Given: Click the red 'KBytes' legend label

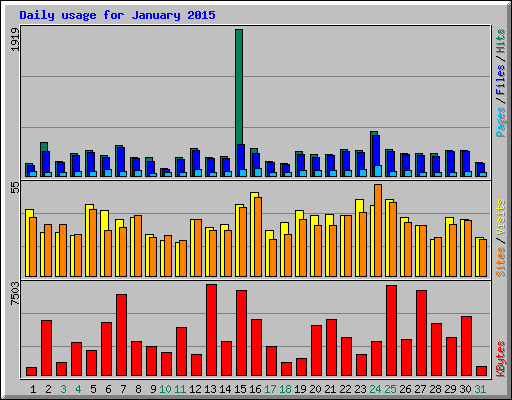Looking at the screenshot, I should click(501, 359).
